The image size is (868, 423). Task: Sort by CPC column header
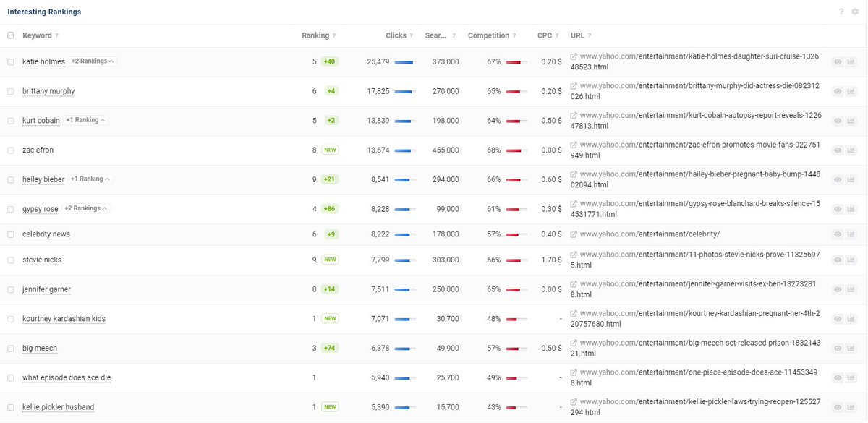pos(545,35)
